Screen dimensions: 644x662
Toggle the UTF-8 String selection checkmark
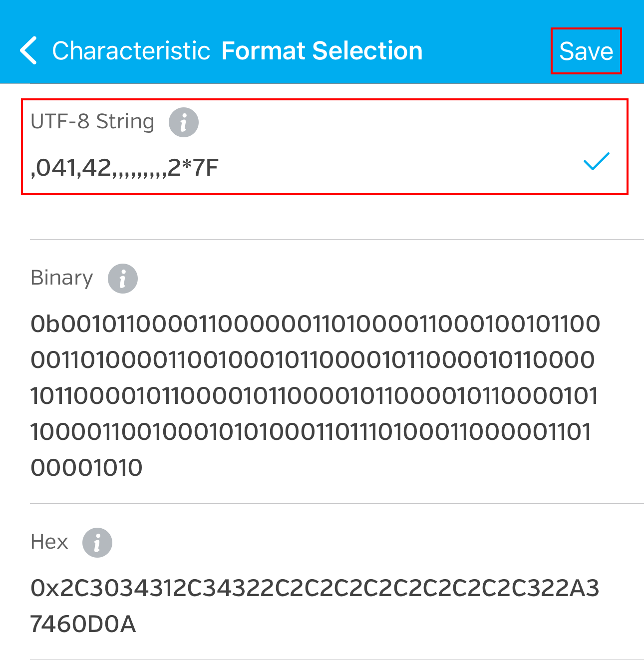click(x=596, y=161)
